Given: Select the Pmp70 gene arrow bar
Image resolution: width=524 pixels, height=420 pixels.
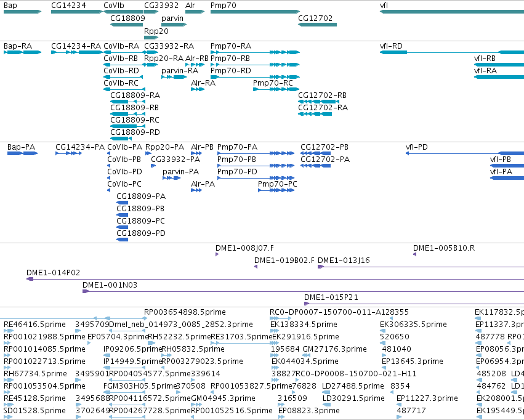Looking at the screenshot, I should pyautogui.click(x=256, y=12).
